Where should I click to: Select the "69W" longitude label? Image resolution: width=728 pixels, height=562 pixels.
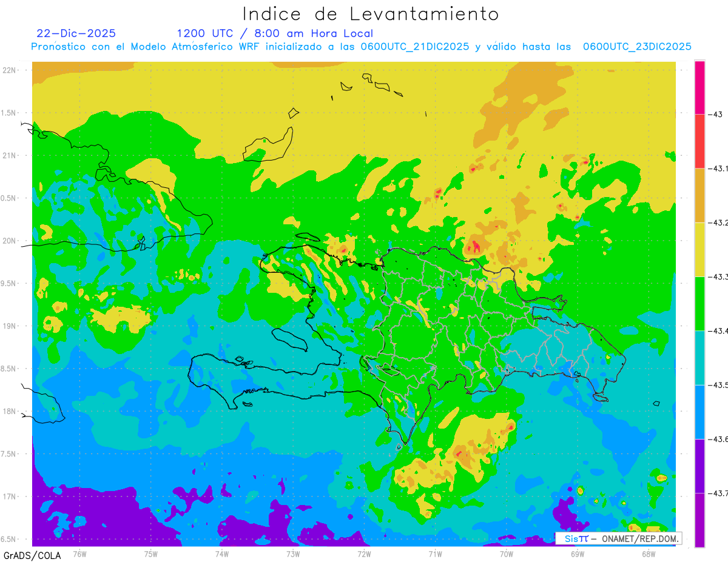[577, 554]
